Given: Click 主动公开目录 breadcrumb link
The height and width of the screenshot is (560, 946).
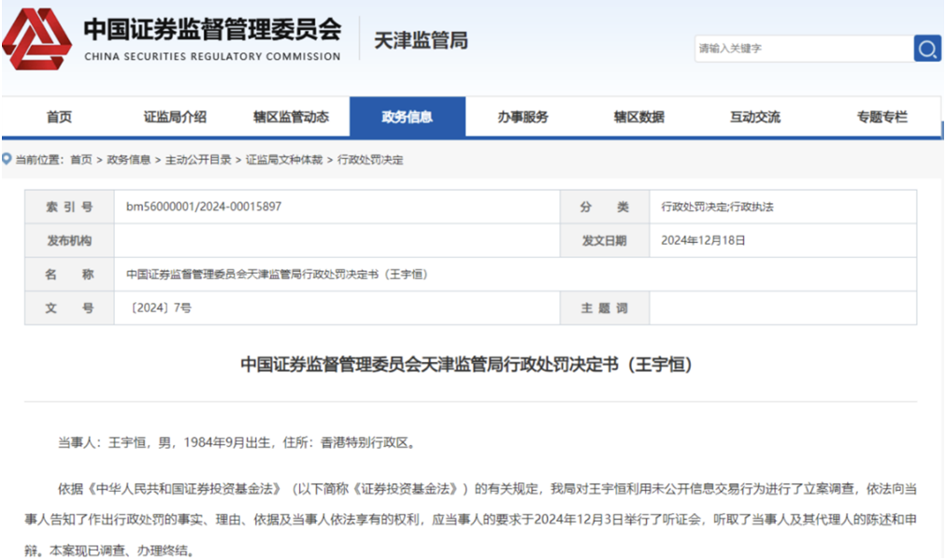Looking at the screenshot, I should pyautogui.click(x=198, y=160).
